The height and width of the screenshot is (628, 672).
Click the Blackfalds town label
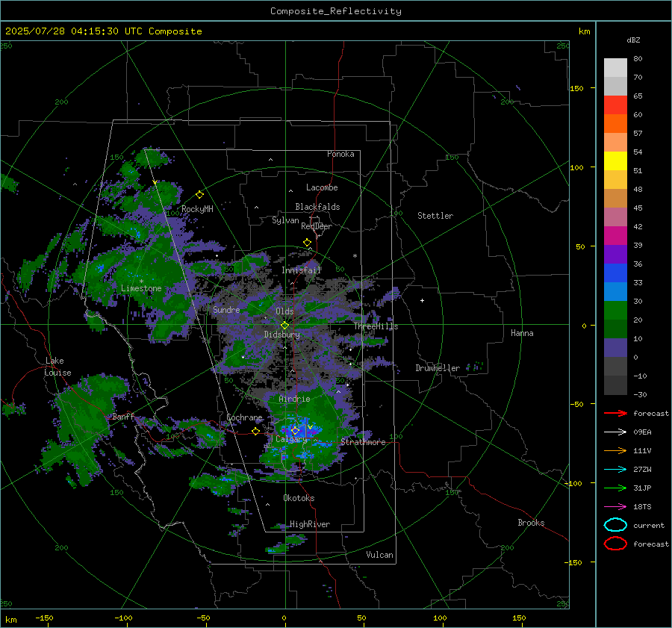click(317, 207)
